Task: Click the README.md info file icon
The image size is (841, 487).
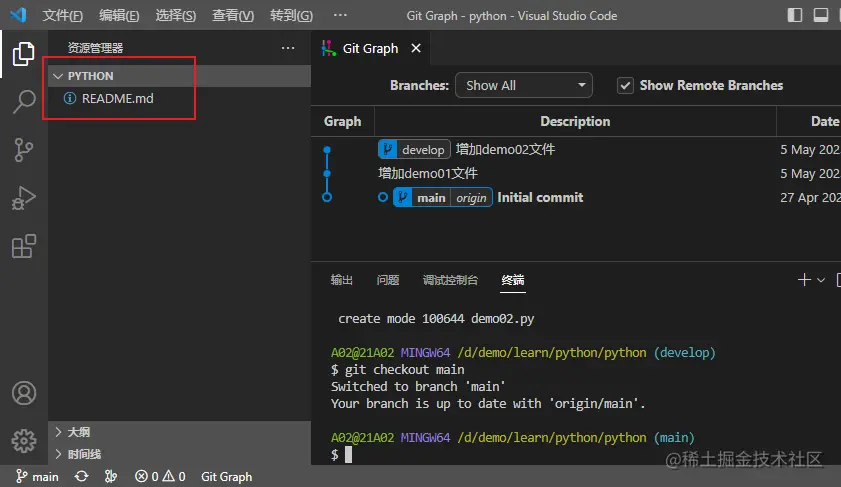Action: coord(70,98)
